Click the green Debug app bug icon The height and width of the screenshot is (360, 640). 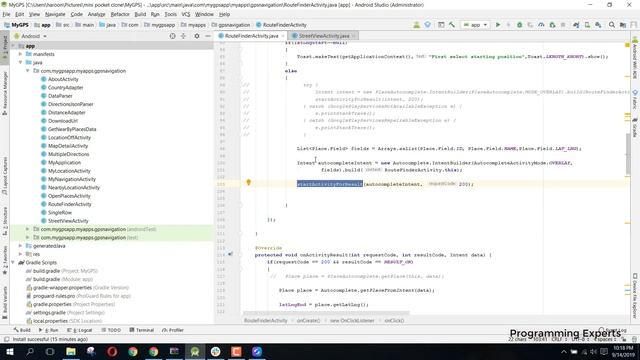point(519,25)
